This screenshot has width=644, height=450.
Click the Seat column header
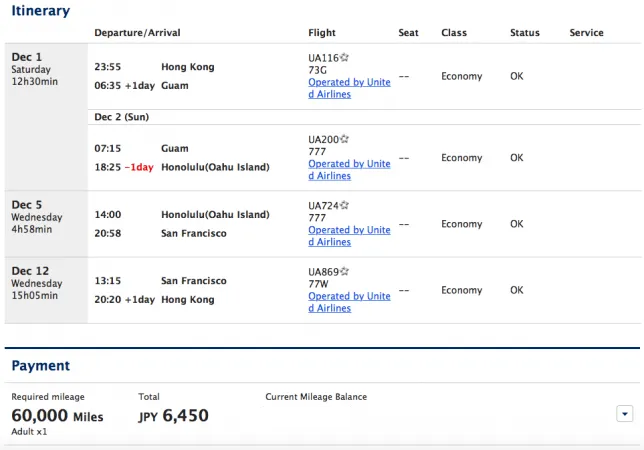click(x=408, y=33)
